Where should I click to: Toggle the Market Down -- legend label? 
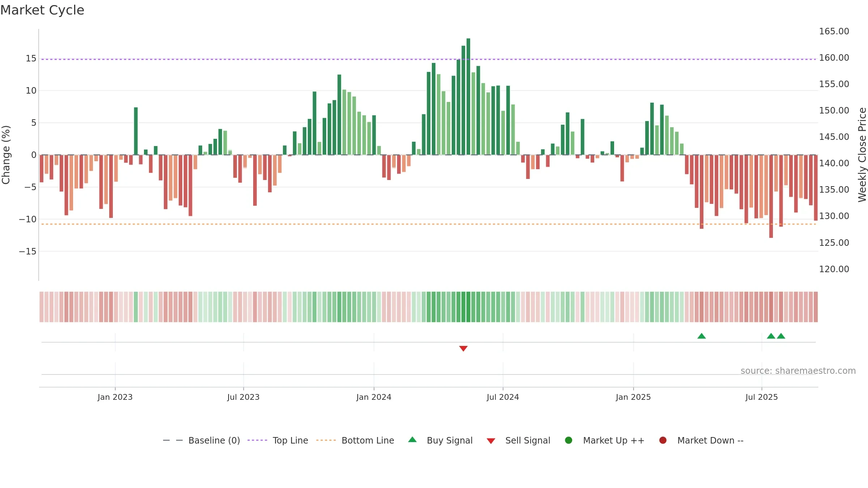[x=710, y=440]
